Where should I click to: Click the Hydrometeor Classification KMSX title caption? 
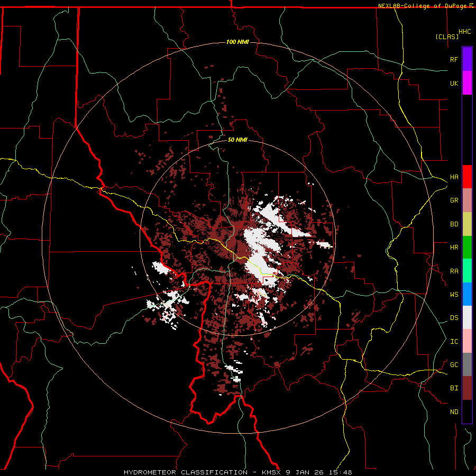point(237,472)
